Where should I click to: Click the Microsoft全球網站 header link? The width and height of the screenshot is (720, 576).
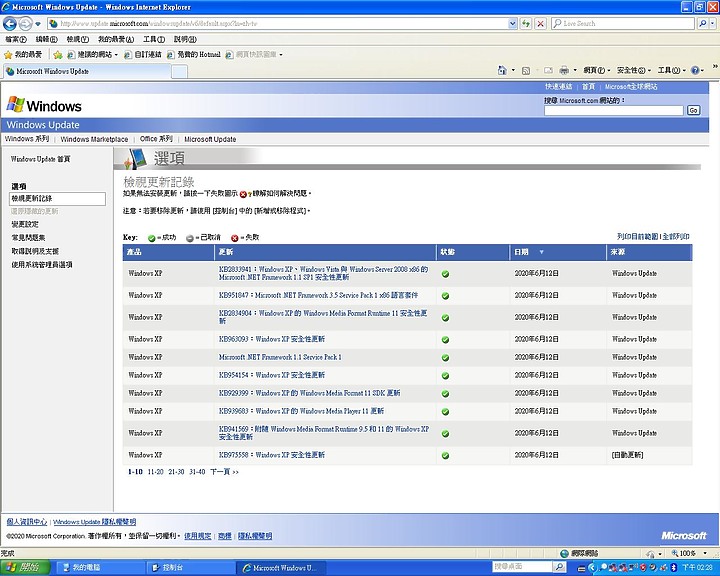tap(631, 86)
